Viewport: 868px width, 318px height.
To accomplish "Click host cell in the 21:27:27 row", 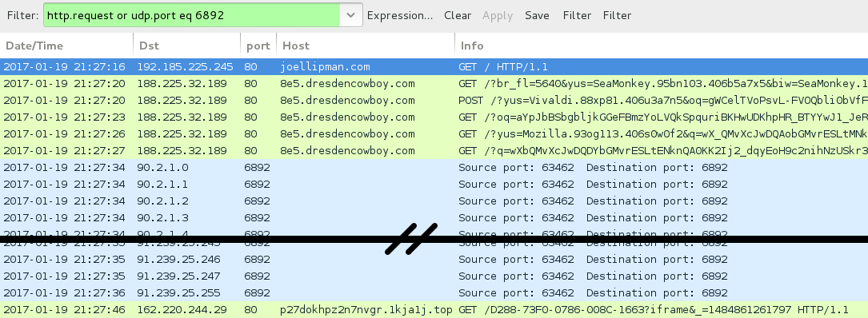I will (x=347, y=150).
